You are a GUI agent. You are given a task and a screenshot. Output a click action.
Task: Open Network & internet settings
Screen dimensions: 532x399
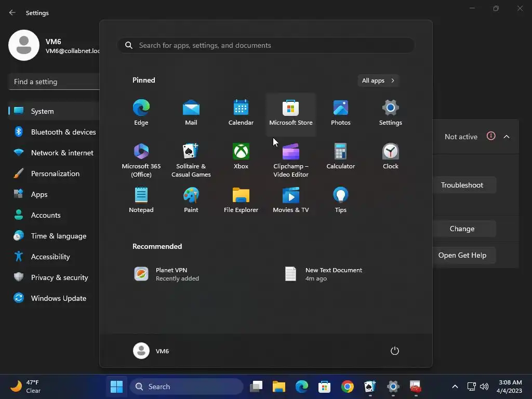pos(54,153)
